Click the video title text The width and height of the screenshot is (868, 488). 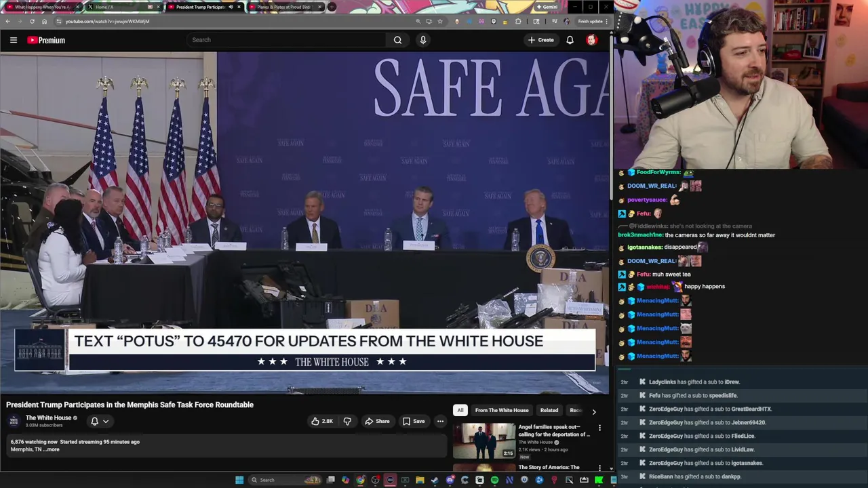(x=130, y=405)
